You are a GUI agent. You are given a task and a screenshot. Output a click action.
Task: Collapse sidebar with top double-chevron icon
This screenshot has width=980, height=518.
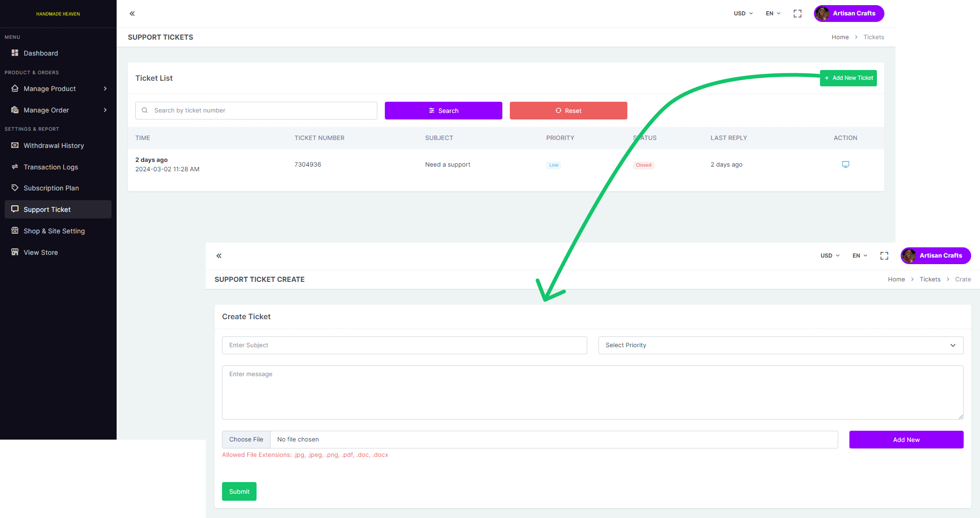pyautogui.click(x=132, y=14)
